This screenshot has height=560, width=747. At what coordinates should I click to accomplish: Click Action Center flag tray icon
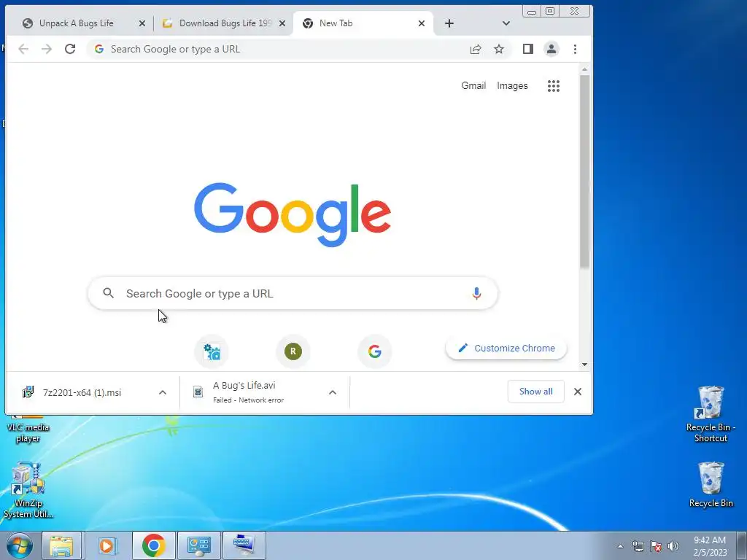tap(656, 546)
